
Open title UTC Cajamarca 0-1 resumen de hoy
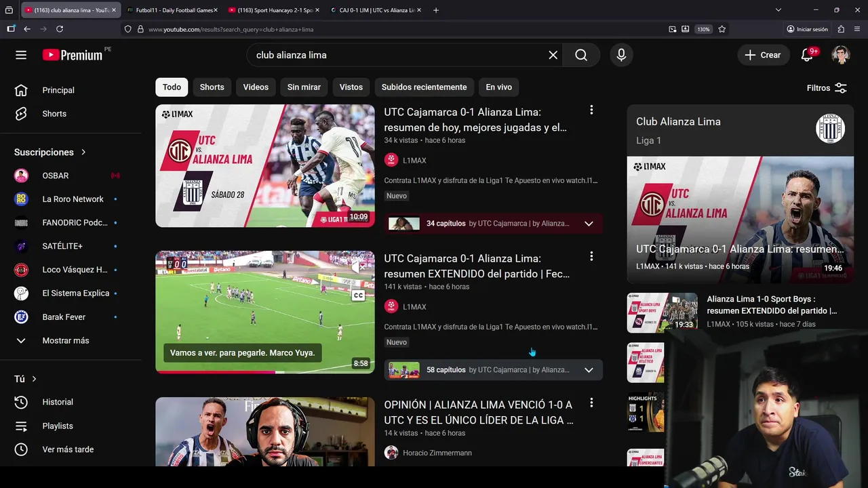475,120
